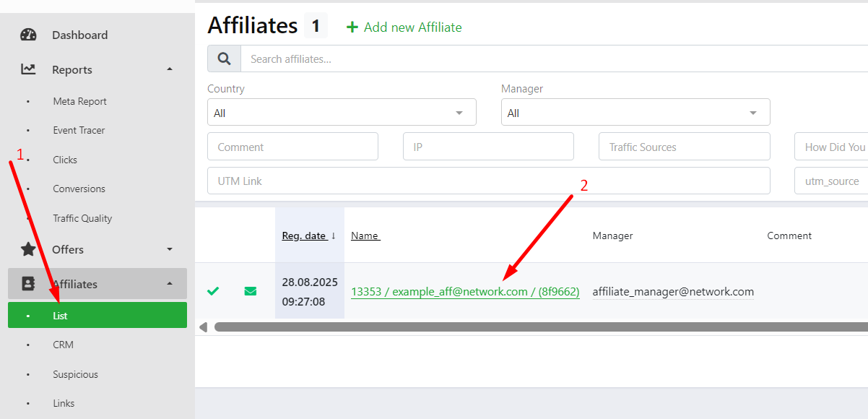Collapse the Affiliates sidebar section

click(x=169, y=283)
